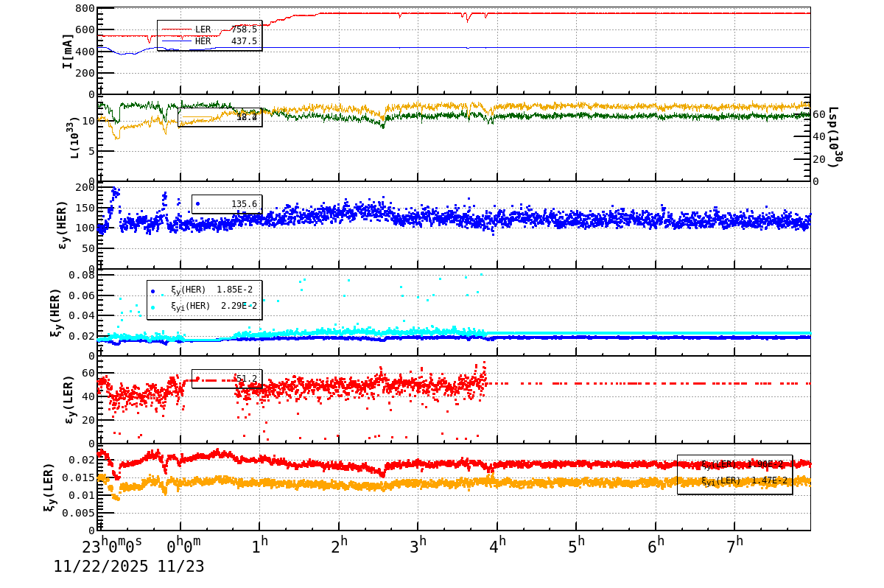
Task: Click the LER 758.5 legend entry
Action: click(209, 29)
